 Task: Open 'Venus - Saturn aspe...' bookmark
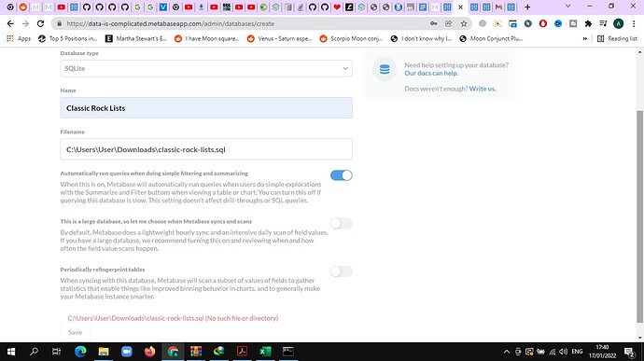[280, 38]
